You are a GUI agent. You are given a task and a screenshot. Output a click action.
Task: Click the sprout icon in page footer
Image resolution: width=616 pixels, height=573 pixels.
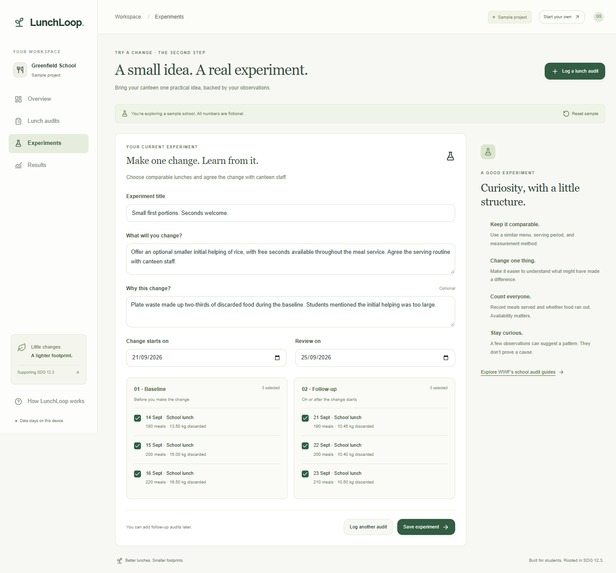(x=119, y=560)
